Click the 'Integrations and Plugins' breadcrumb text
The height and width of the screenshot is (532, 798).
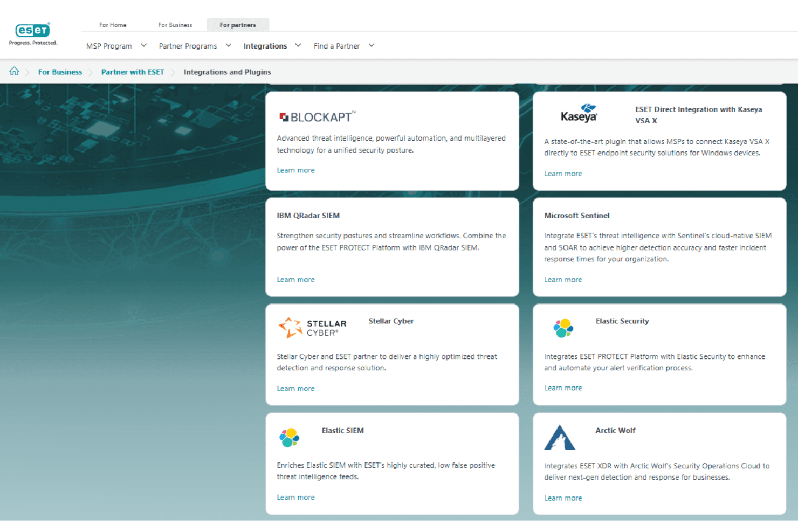click(x=228, y=72)
